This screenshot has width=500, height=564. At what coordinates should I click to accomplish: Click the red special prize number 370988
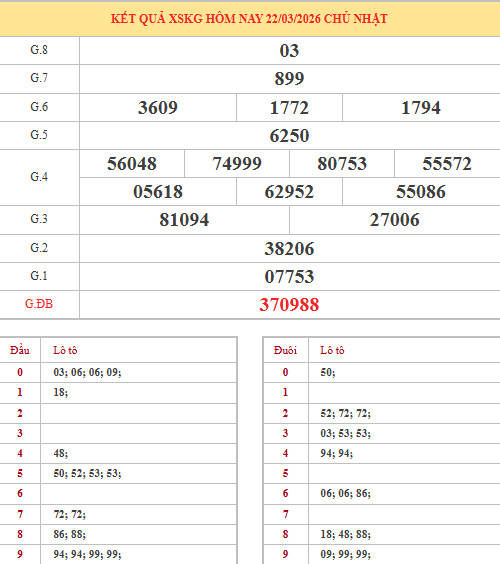(289, 305)
